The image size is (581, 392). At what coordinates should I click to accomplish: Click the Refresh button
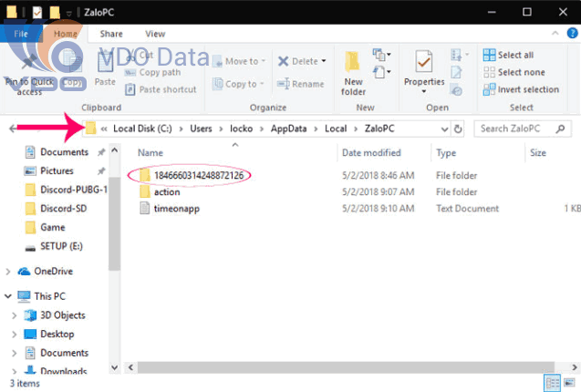click(458, 129)
